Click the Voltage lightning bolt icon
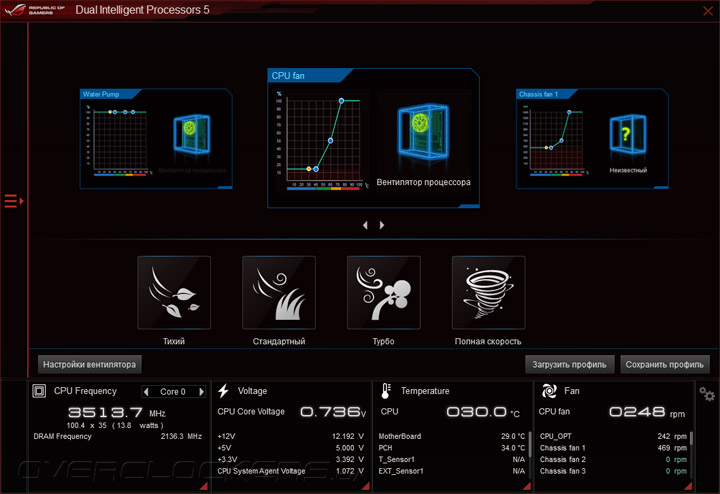Screen dimensions: 720x494 pos(223,391)
